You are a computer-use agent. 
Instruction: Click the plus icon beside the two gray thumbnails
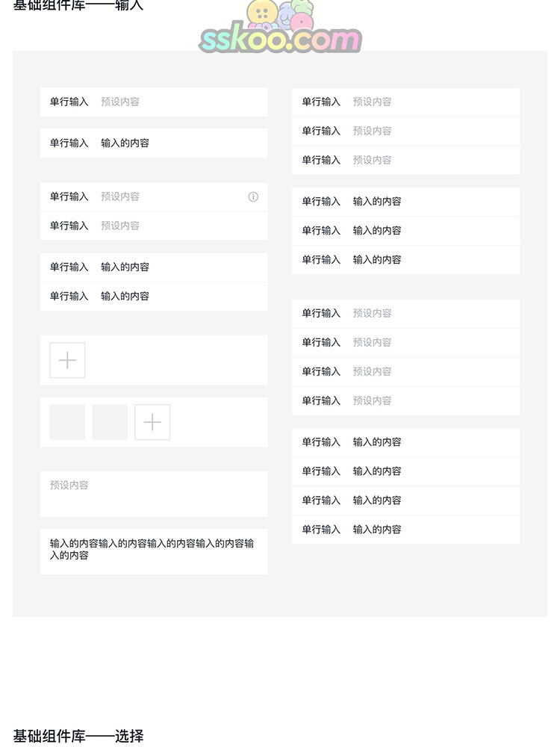(x=152, y=422)
